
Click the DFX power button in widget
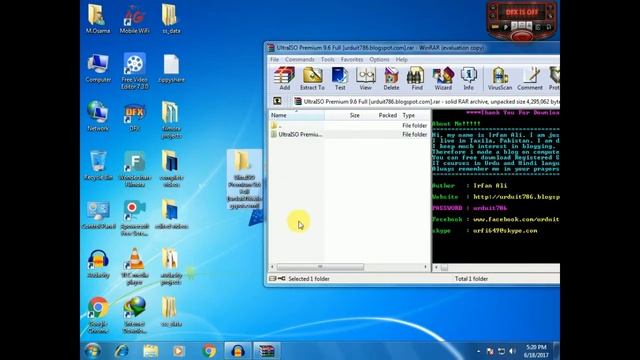(x=522, y=37)
